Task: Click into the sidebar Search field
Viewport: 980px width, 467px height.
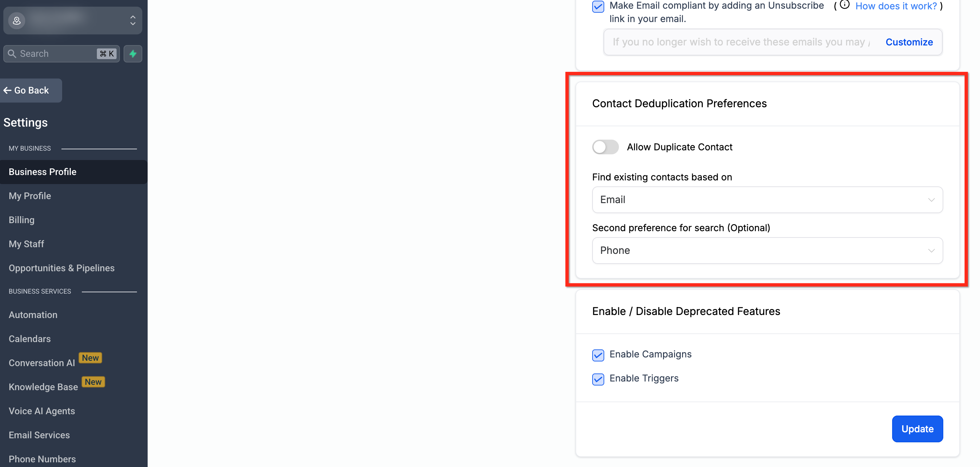Action: 57,54
